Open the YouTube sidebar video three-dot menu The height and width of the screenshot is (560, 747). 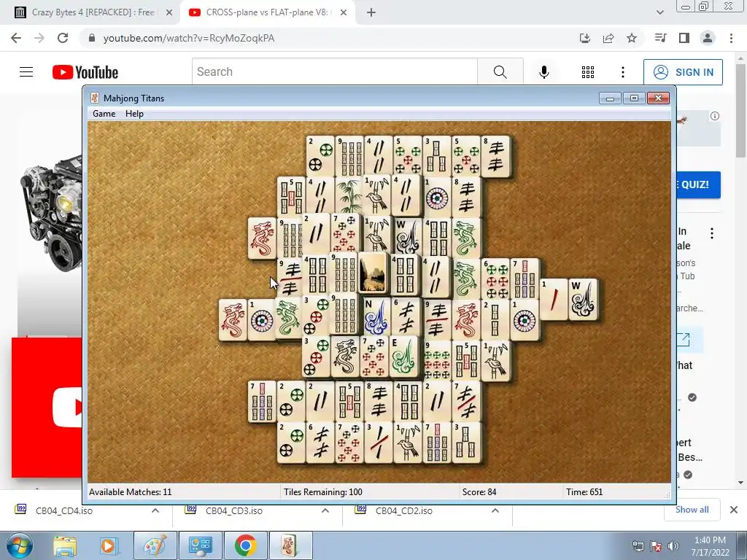pyautogui.click(x=712, y=233)
